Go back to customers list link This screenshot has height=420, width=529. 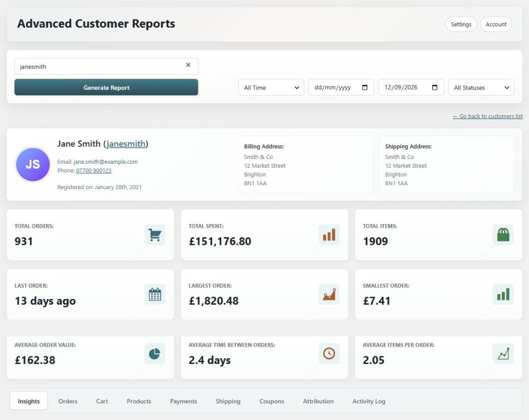pos(488,116)
